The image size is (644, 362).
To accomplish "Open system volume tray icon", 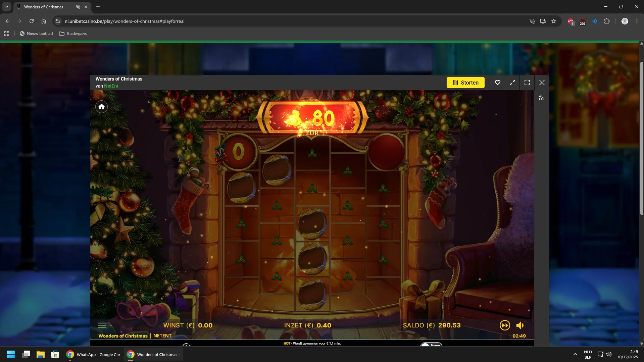I will tap(609, 354).
